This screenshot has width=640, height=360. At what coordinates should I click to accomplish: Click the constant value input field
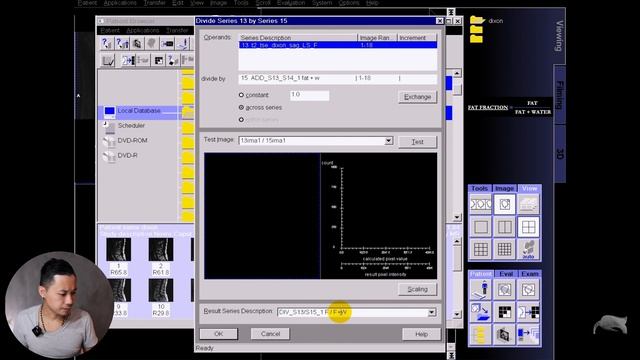click(x=309, y=95)
